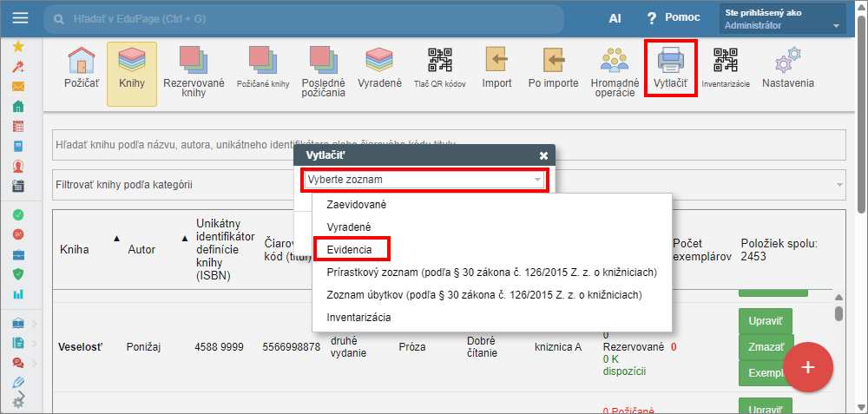Open Hromadné operácie

click(615, 71)
